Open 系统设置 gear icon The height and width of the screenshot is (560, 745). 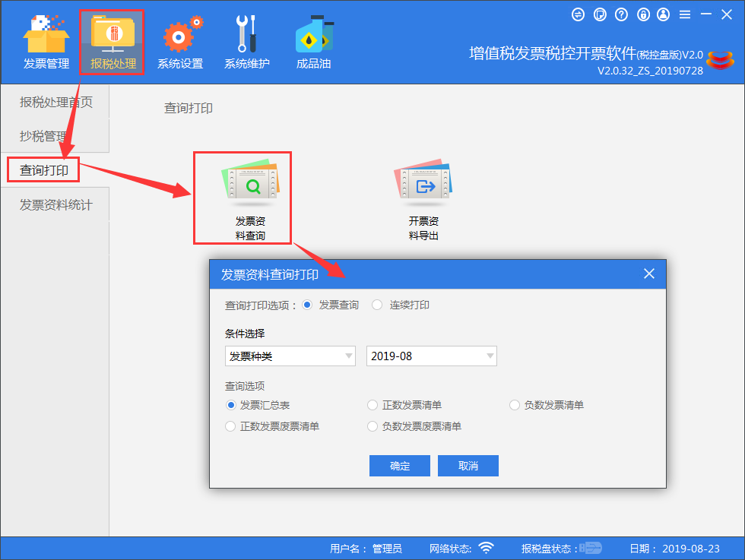coord(181,43)
